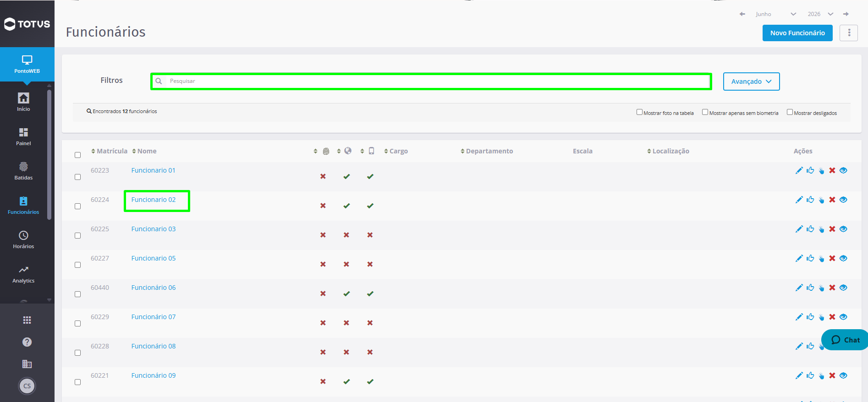This screenshot has height=402, width=868.
Task: Delete Funcionario 01 with red X
Action: [x=832, y=170]
